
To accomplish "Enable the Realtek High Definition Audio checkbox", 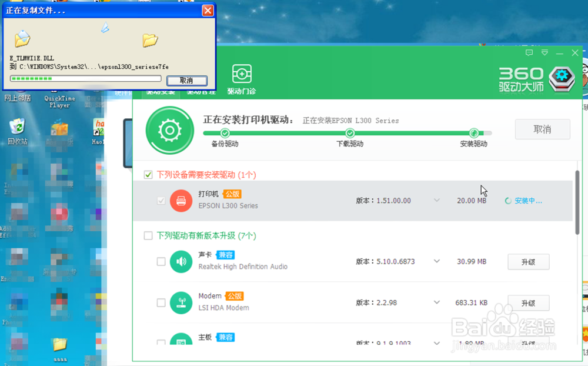I will 161,261.
